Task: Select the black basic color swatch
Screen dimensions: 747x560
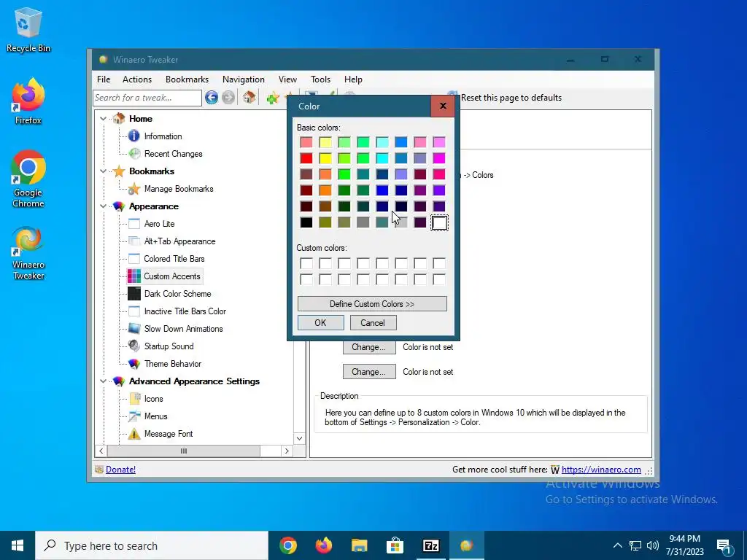Action: click(x=306, y=222)
